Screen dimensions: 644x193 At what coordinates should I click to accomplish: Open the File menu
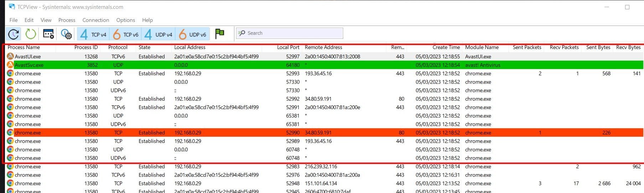(x=14, y=20)
